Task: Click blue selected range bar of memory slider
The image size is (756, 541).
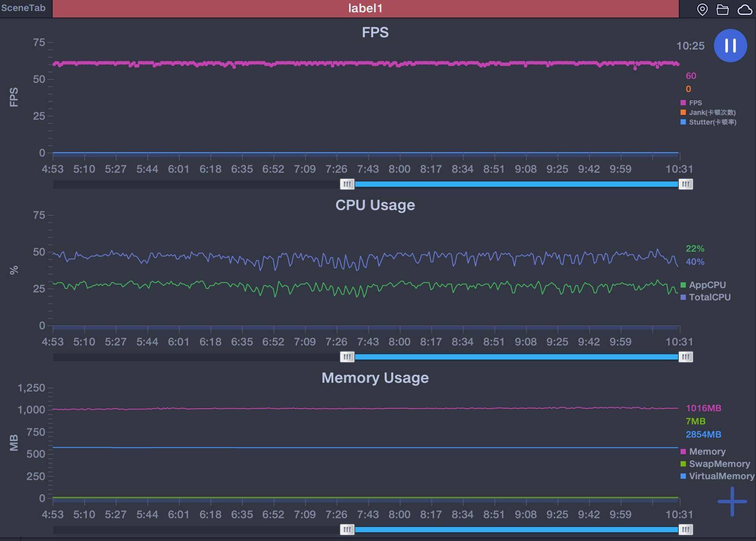Action: pyautogui.click(x=517, y=530)
